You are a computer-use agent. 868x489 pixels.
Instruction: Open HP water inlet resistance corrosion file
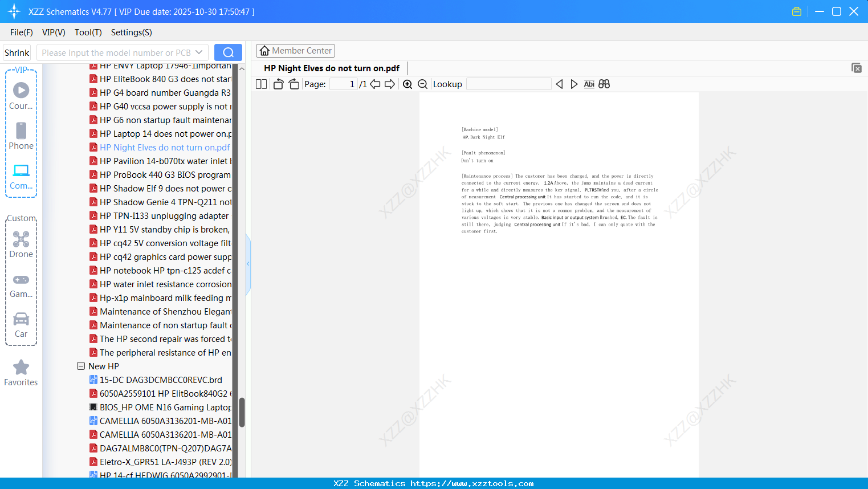coord(161,284)
